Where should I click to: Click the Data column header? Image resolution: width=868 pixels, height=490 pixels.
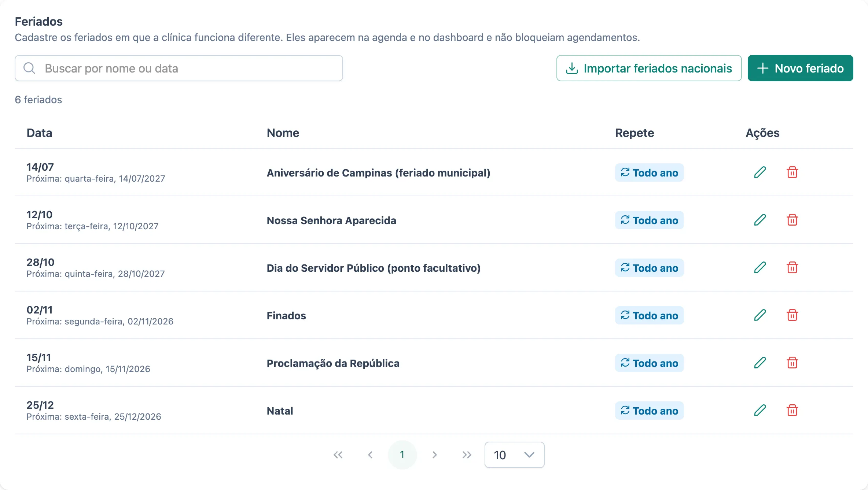coord(39,133)
